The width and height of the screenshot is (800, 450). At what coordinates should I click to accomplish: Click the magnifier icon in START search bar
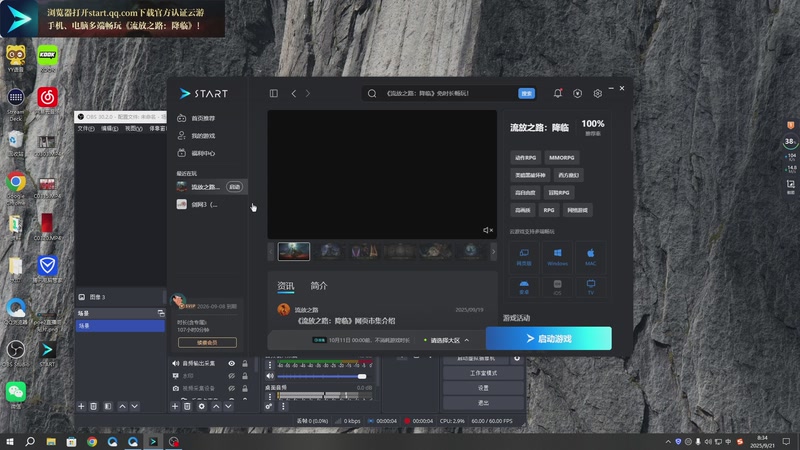click(x=372, y=93)
